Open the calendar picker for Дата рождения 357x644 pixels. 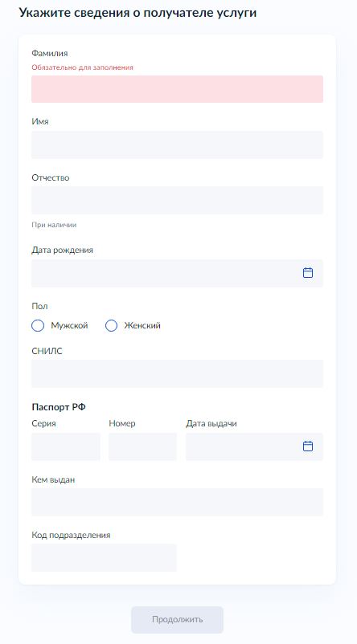tap(308, 273)
